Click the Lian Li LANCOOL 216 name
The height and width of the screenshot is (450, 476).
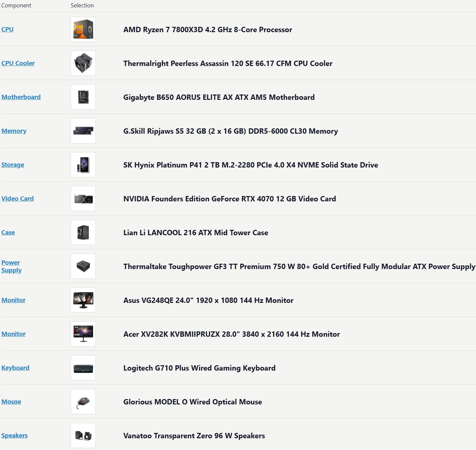195,233
